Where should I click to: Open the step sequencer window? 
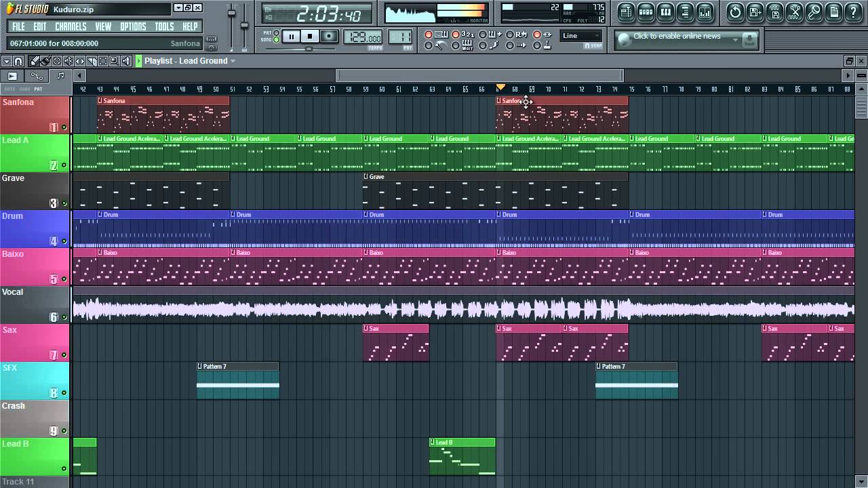click(646, 12)
